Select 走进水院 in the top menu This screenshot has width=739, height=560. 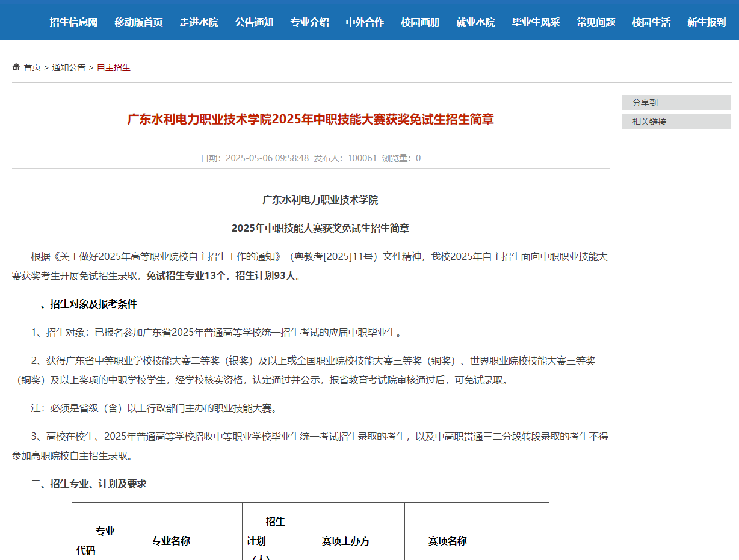(x=199, y=20)
